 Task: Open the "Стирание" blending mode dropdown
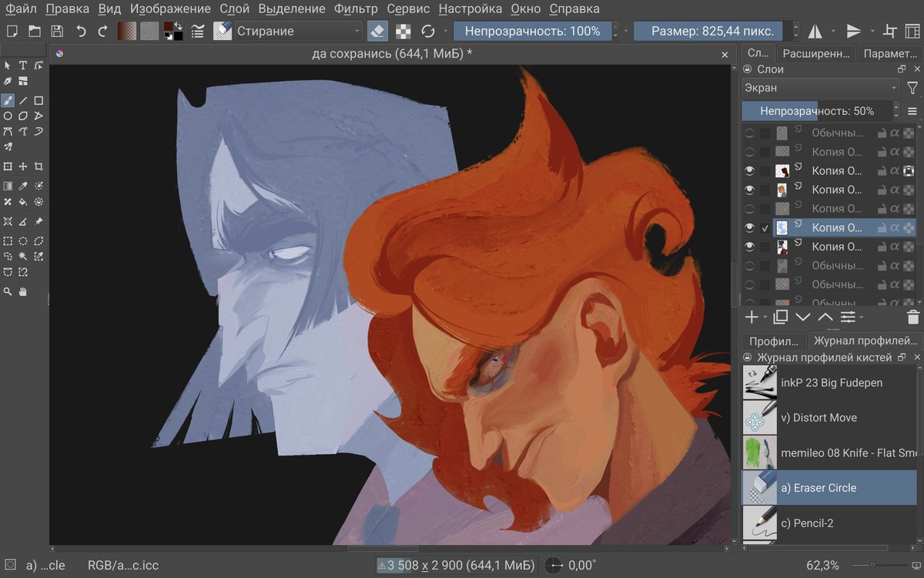[299, 32]
